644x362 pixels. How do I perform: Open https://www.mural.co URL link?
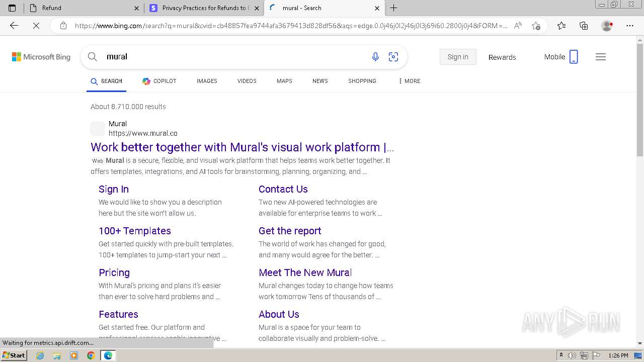tap(143, 133)
